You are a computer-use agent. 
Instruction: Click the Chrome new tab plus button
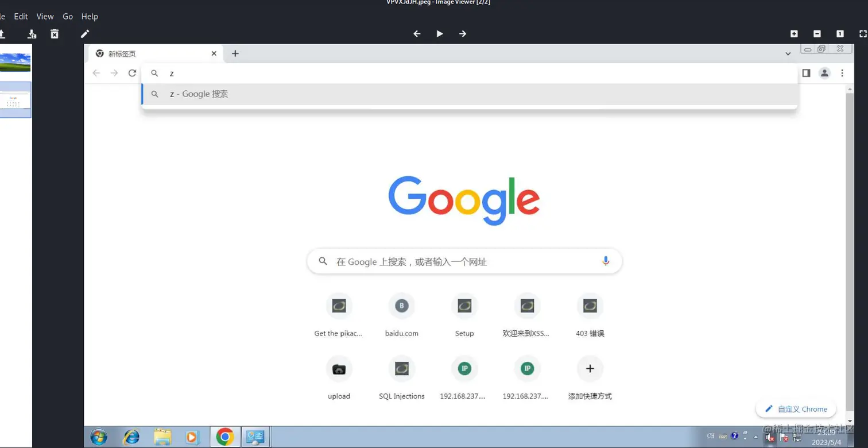pyautogui.click(x=235, y=53)
